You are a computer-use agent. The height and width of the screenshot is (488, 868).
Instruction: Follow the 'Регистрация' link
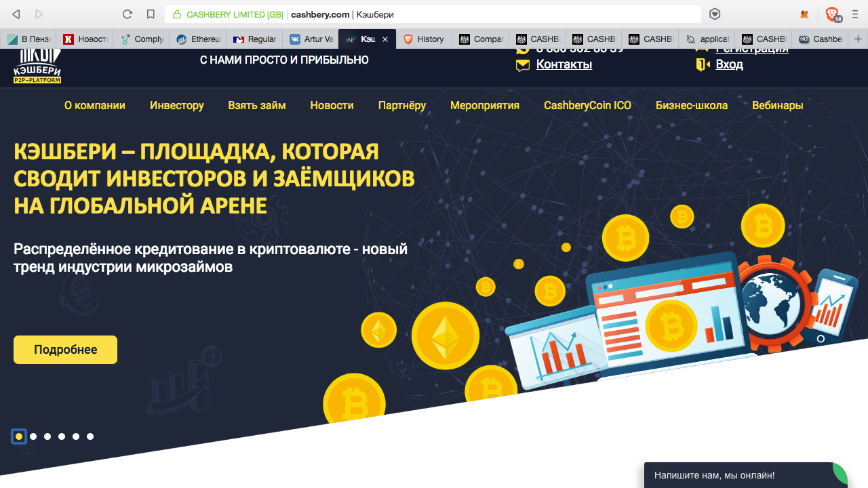click(x=752, y=51)
